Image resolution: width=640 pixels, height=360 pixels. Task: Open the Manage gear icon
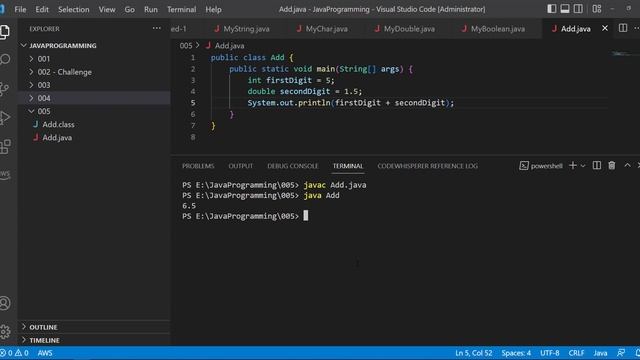pyautogui.click(x=5, y=331)
